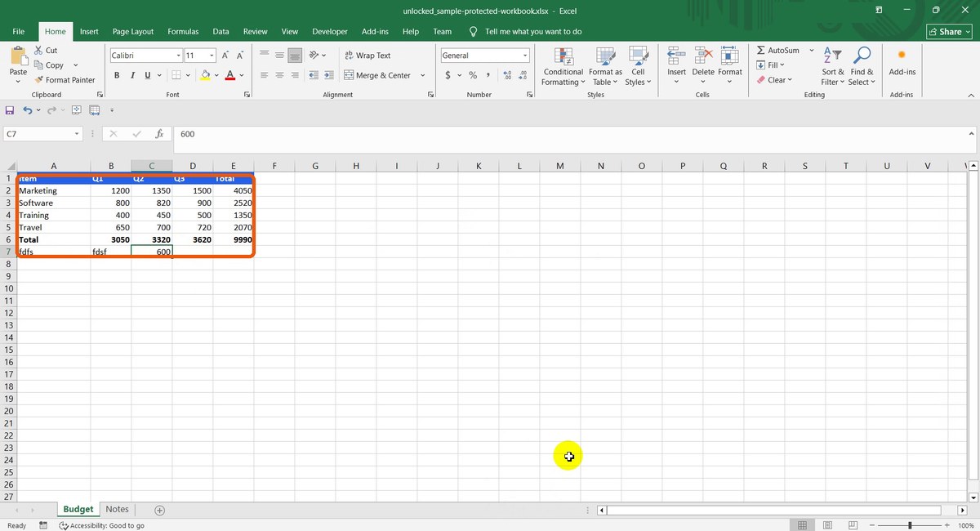Click the Insert cells icon
This screenshot has height=531, width=980.
point(676,56)
